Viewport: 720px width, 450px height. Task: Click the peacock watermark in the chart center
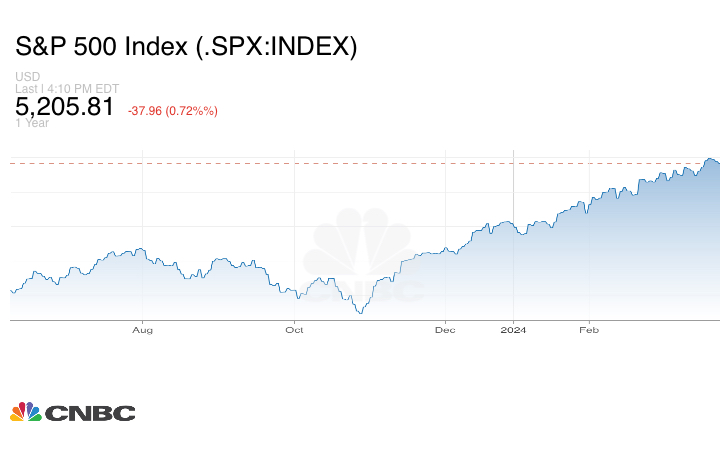pyautogui.click(x=363, y=255)
